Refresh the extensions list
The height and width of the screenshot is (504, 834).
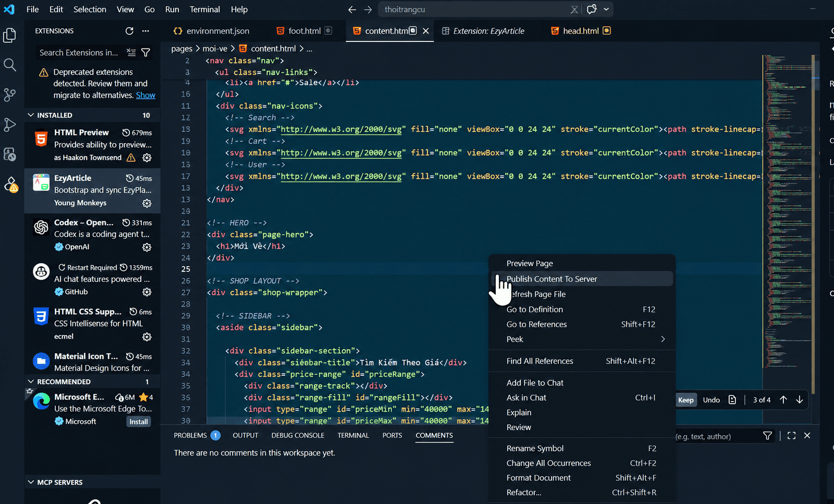[129, 31]
